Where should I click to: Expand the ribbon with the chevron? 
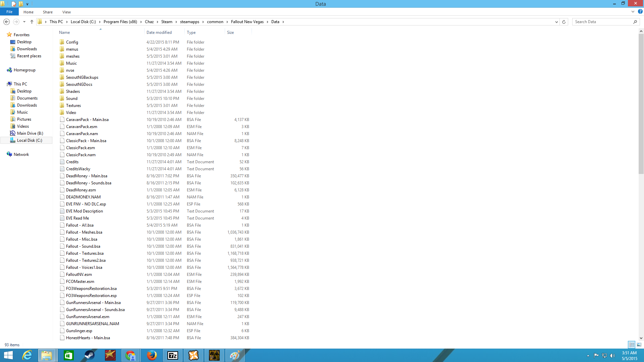click(633, 12)
